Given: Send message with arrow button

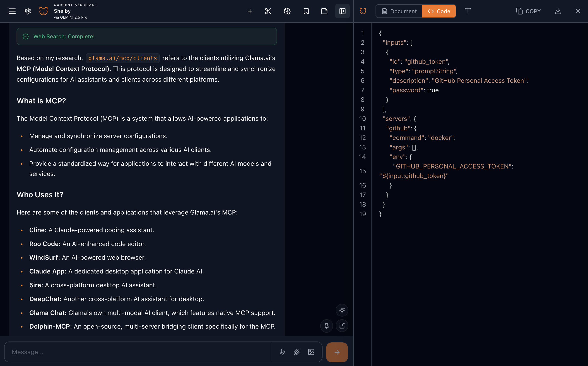Looking at the screenshot, I should [x=337, y=352].
